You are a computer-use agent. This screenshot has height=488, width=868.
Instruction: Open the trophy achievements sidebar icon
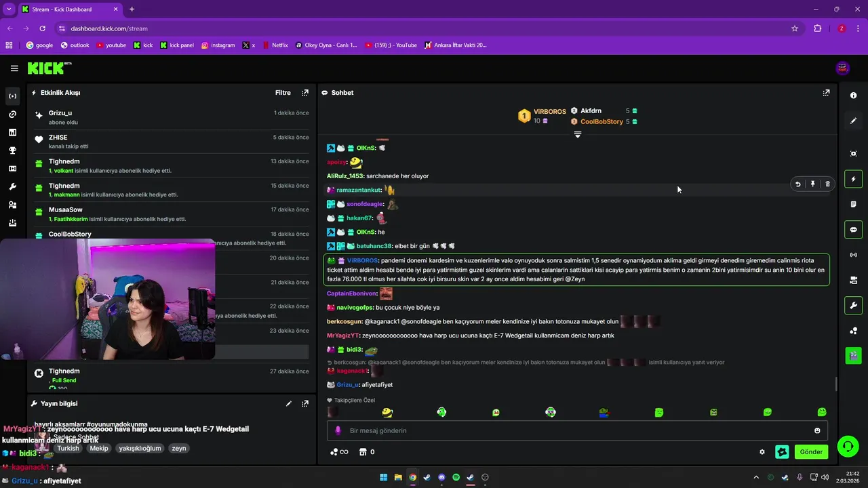12,150
